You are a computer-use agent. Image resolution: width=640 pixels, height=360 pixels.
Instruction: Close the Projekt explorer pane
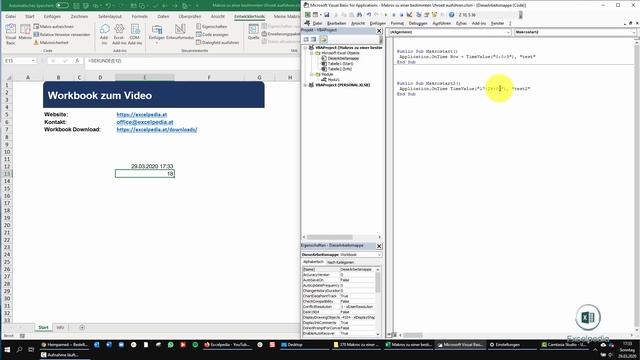pyautogui.click(x=379, y=31)
